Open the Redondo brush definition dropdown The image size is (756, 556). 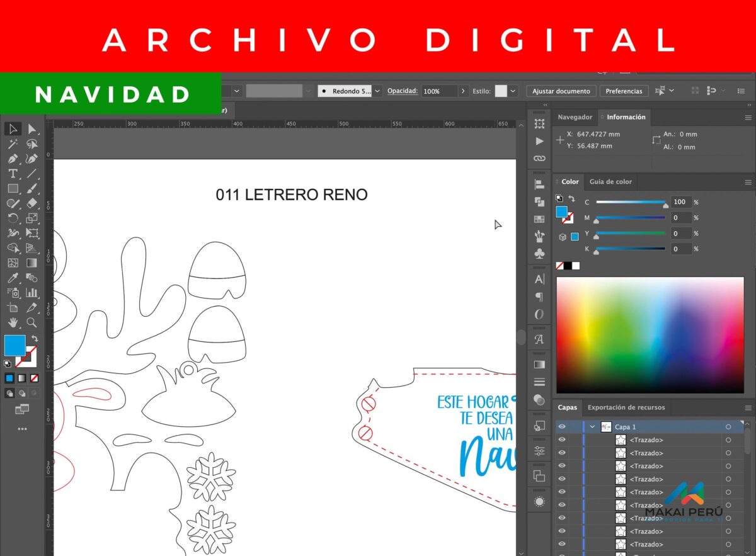tap(377, 91)
